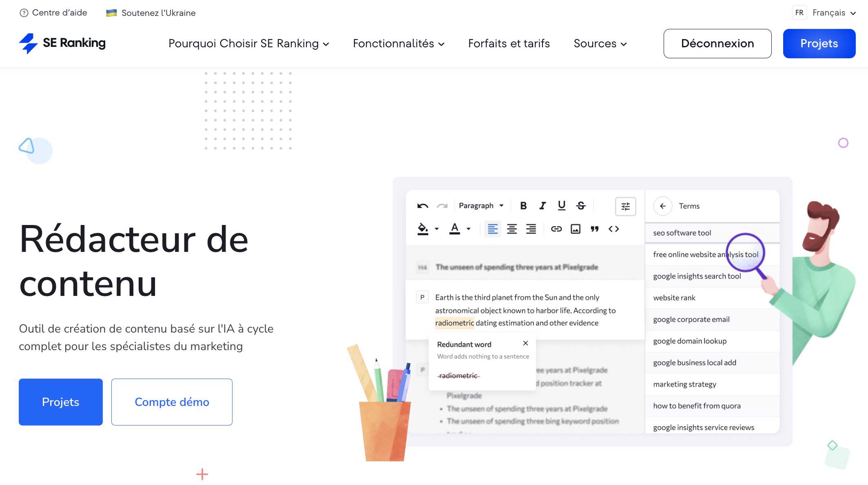Toggle the advanced formatting settings icon
The width and height of the screenshot is (868, 485).
(x=626, y=206)
